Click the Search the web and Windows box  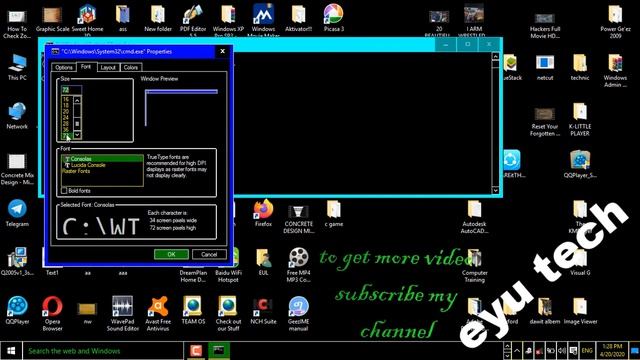(x=102, y=351)
